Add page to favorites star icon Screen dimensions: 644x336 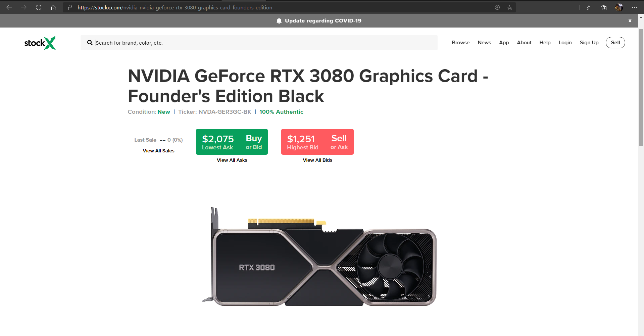(x=509, y=7)
